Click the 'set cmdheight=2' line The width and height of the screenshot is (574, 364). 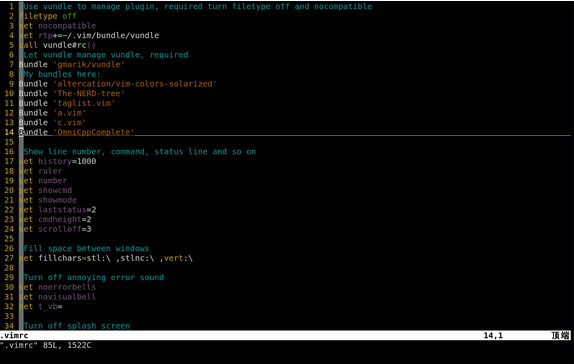(x=55, y=219)
